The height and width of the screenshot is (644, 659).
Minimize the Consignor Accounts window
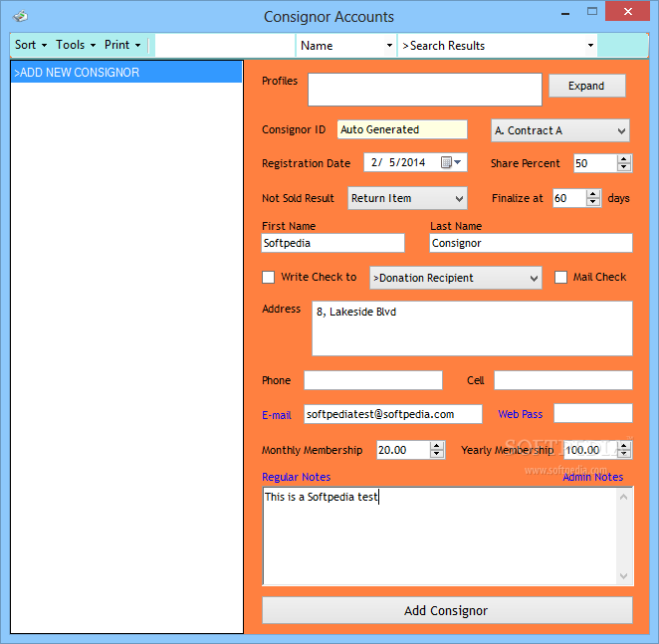[x=565, y=13]
